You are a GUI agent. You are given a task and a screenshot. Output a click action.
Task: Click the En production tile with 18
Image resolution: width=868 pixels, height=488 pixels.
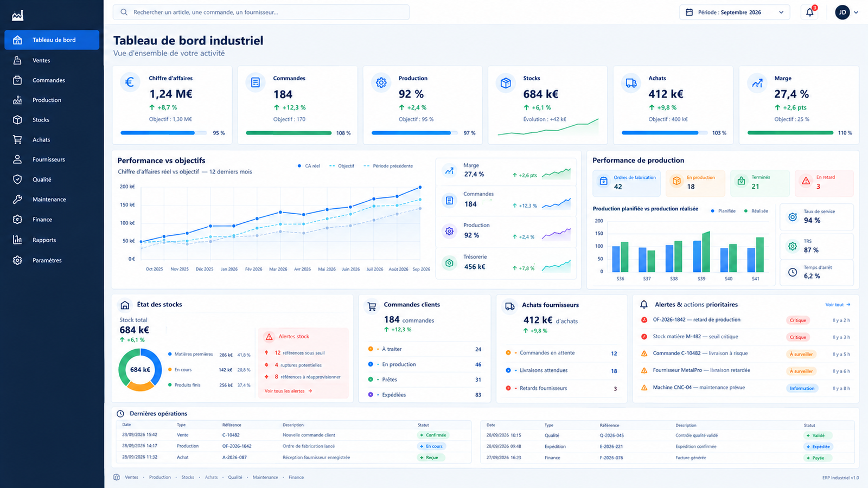(x=696, y=183)
